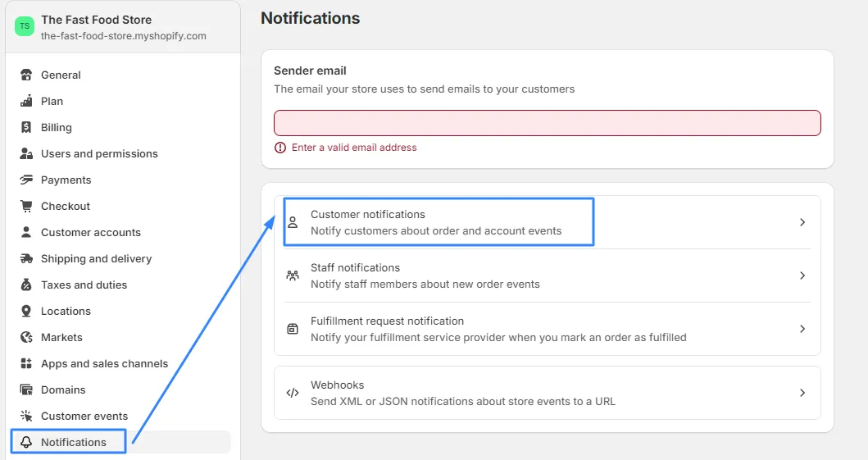Viewport: 868px width, 460px height.
Task: Click 'Notify staff members about new order events'
Action: pyautogui.click(x=425, y=284)
